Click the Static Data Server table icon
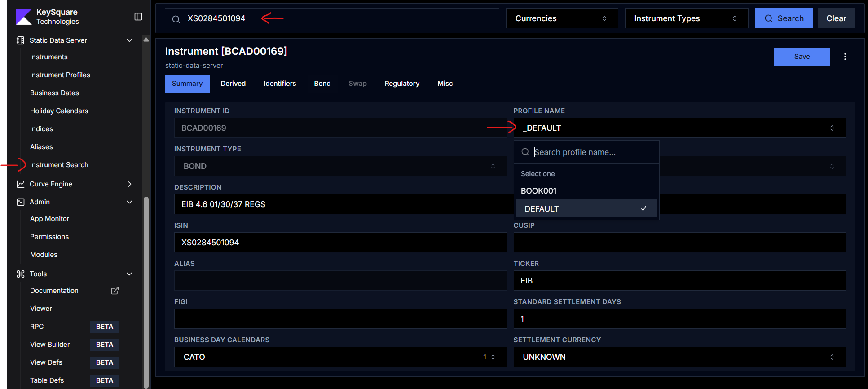Image resolution: width=868 pixels, height=389 pixels. pyautogui.click(x=20, y=40)
